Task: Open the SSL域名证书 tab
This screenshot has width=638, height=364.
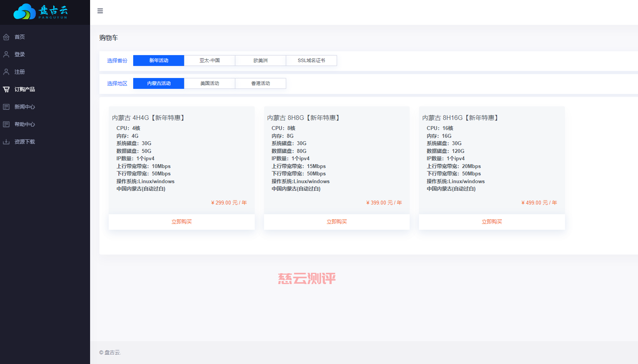Action: (311, 60)
